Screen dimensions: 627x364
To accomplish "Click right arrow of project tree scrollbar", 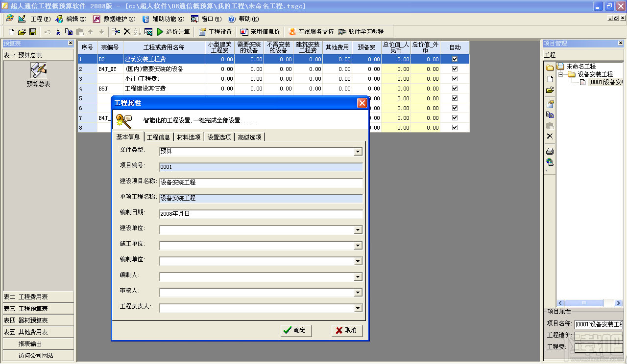I will (619, 303).
